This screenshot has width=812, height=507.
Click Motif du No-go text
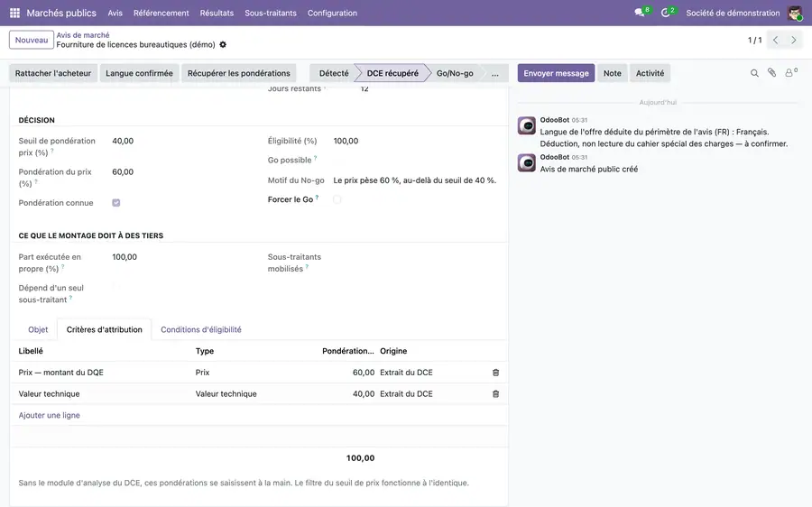tap(415, 180)
